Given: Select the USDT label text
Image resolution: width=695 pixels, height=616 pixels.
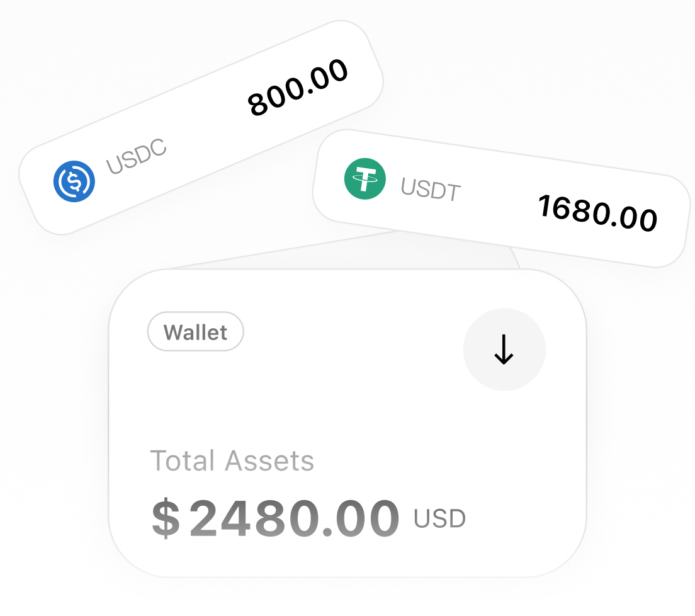Looking at the screenshot, I should [x=431, y=189].
